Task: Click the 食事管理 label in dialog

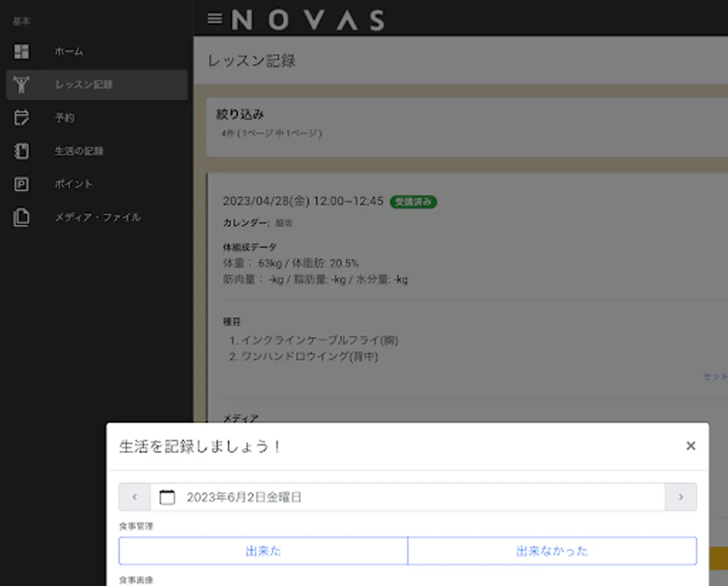Action: (136, 526)
